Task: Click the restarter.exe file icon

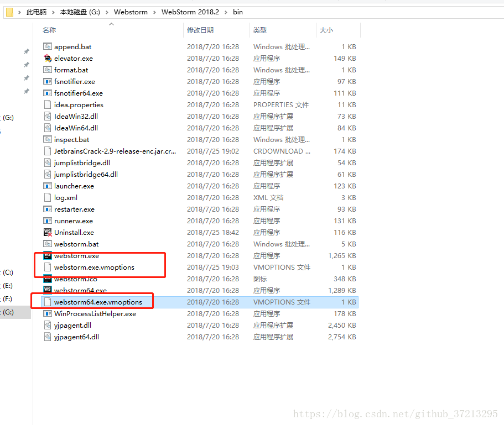Action: pos(48,209)
